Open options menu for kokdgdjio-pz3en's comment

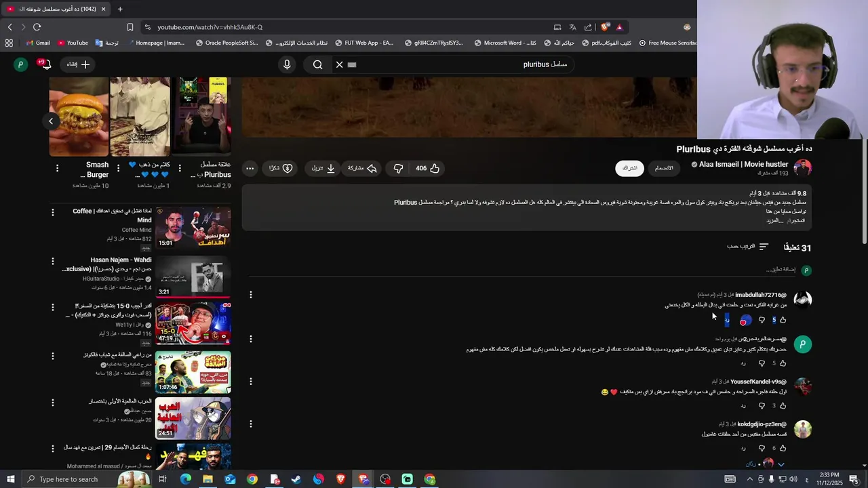tap(250, 424)
